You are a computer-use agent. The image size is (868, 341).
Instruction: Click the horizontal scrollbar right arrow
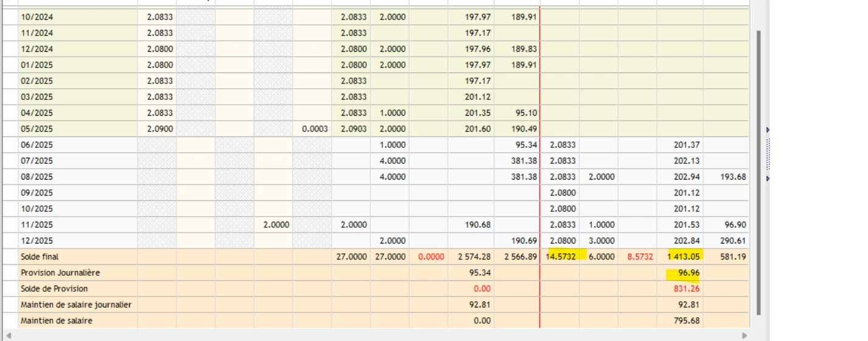(744, 336)
